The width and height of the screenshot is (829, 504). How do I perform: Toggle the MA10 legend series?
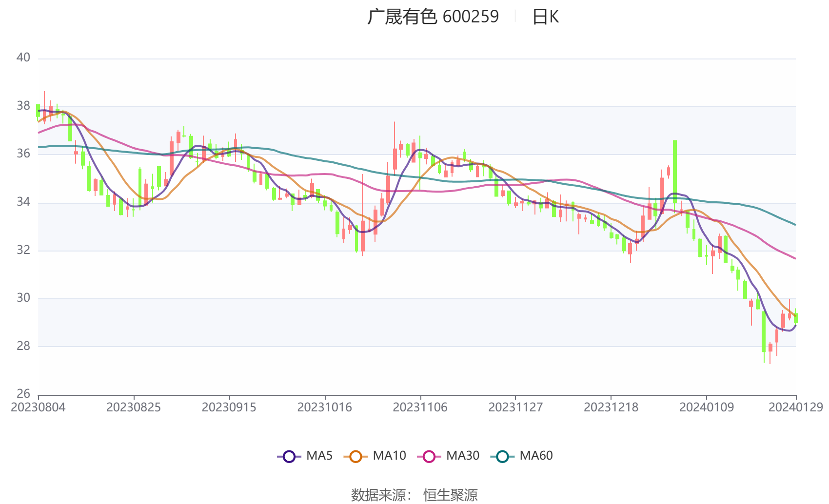[x=375, y=456]
